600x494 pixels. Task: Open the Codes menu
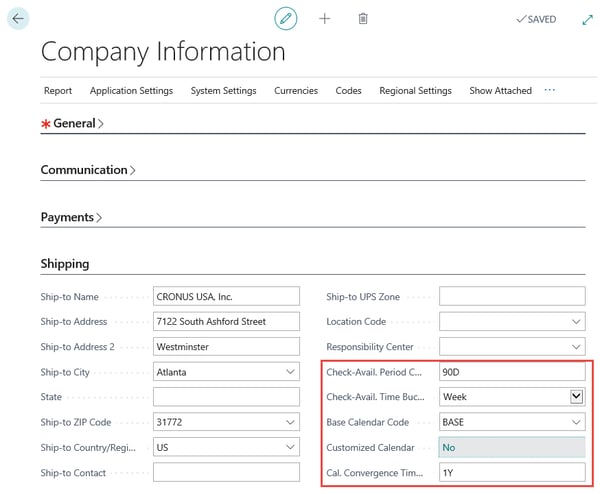pos(348,91)
